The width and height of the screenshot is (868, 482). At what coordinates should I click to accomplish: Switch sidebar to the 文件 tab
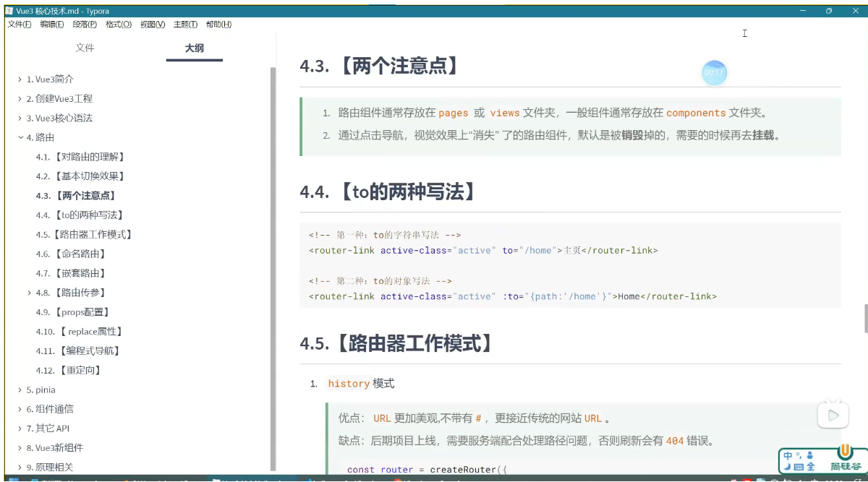pyautogui.click(x=85, y=48)
